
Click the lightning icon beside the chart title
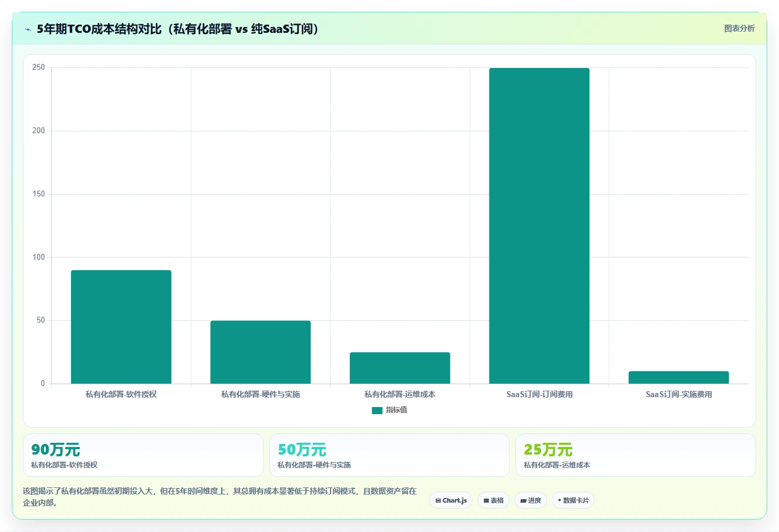pyautogui.click(x=28, y=29)
